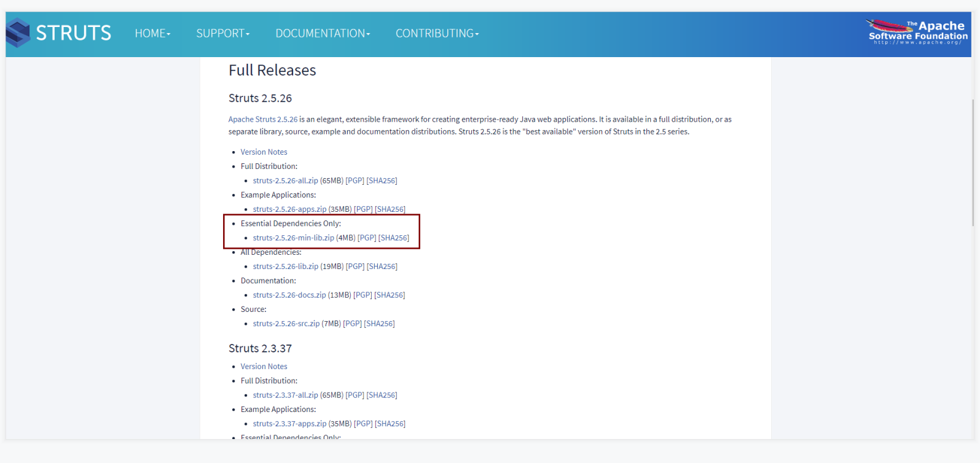Click the Struts logo icon
Screen dimensions: 980x463
pos(18,33)
